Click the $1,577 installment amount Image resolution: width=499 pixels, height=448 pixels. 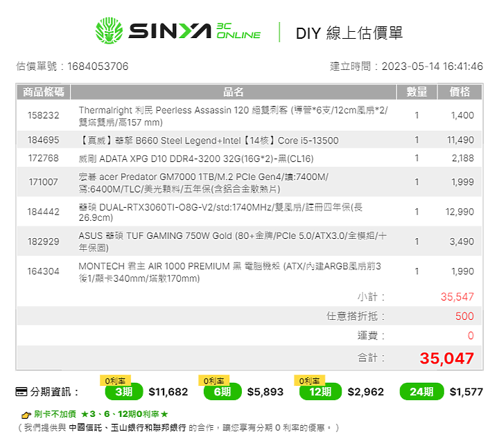tap(466, 392)
